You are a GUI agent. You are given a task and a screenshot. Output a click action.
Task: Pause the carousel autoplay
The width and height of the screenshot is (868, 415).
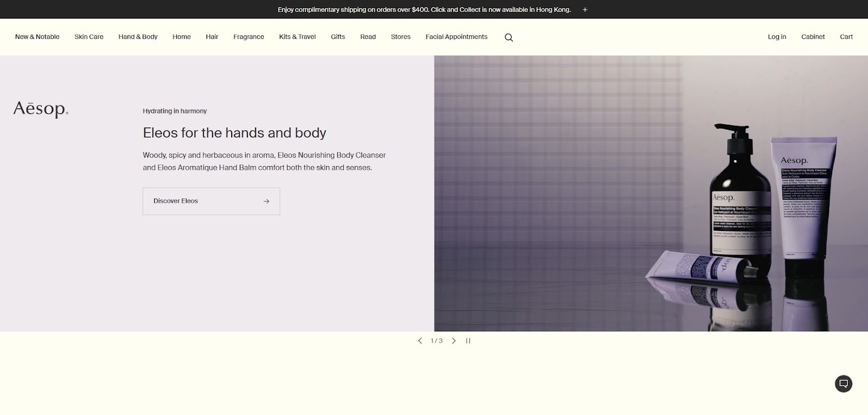468,341
